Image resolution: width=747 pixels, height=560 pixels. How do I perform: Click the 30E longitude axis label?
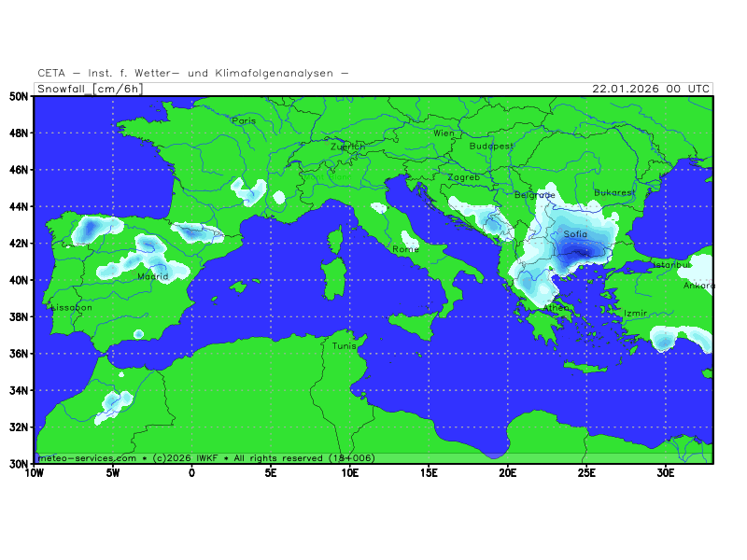(665, 473)
